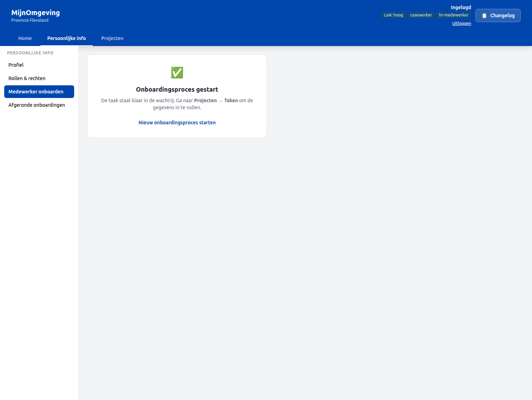
Task: Click the hr-medewerker role badge
Action: click(454, 15)
